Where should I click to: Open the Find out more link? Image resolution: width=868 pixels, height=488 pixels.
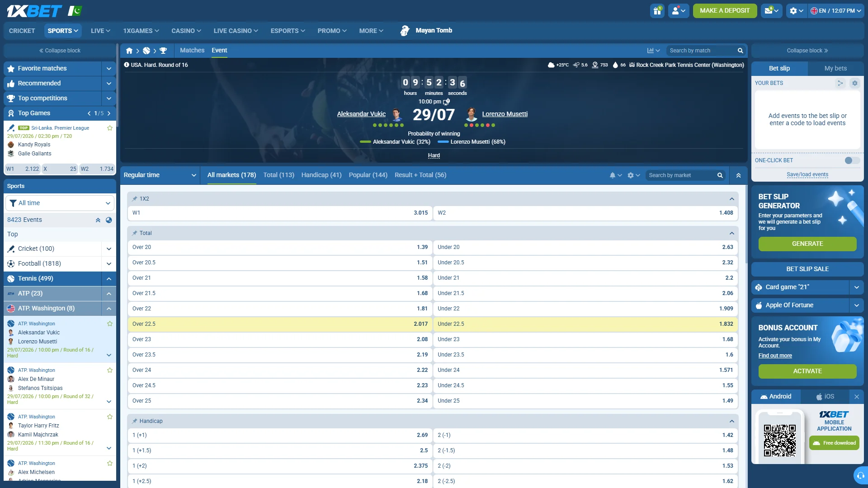(775, 356)
